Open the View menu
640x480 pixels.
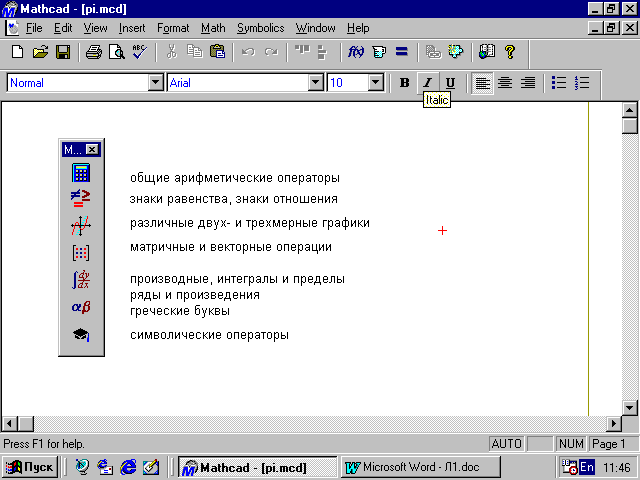click(x=96, y=28)
